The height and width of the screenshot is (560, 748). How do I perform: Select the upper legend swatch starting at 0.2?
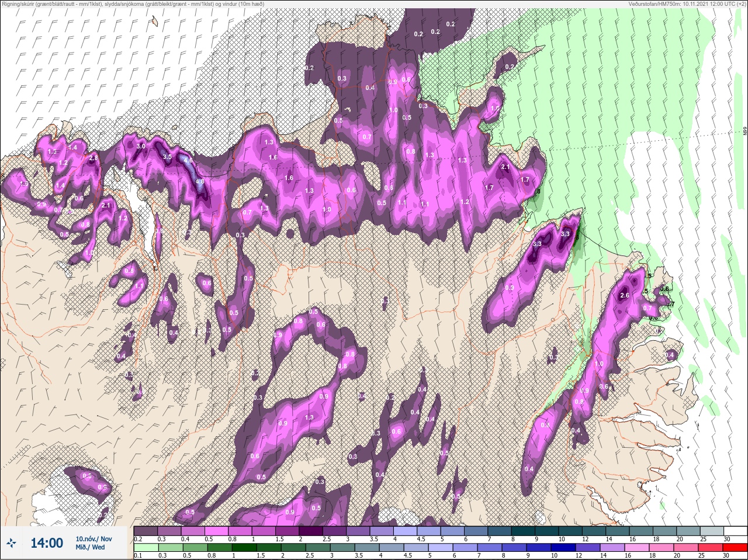click(x=146, y=531)
